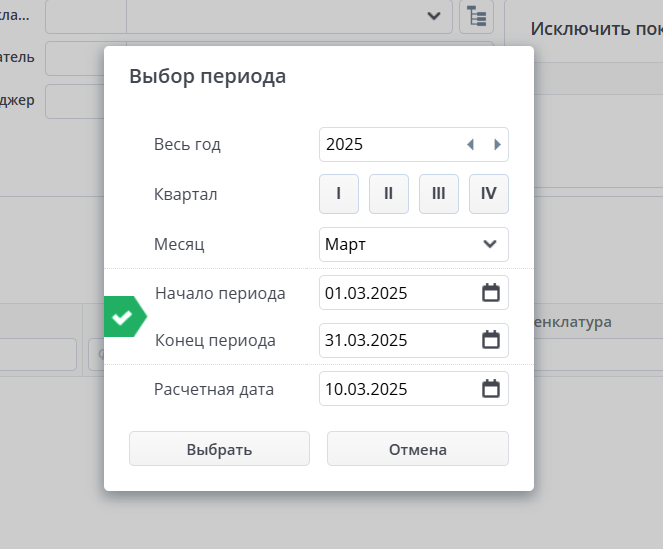
Task: Click the Начало периода date field 01.03.2025
Action: [x=395, y=293]
